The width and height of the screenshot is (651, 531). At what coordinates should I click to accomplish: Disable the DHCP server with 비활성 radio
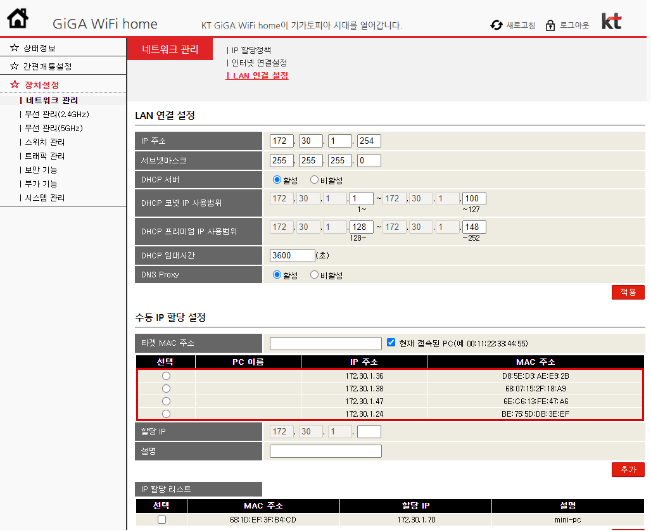314,180
